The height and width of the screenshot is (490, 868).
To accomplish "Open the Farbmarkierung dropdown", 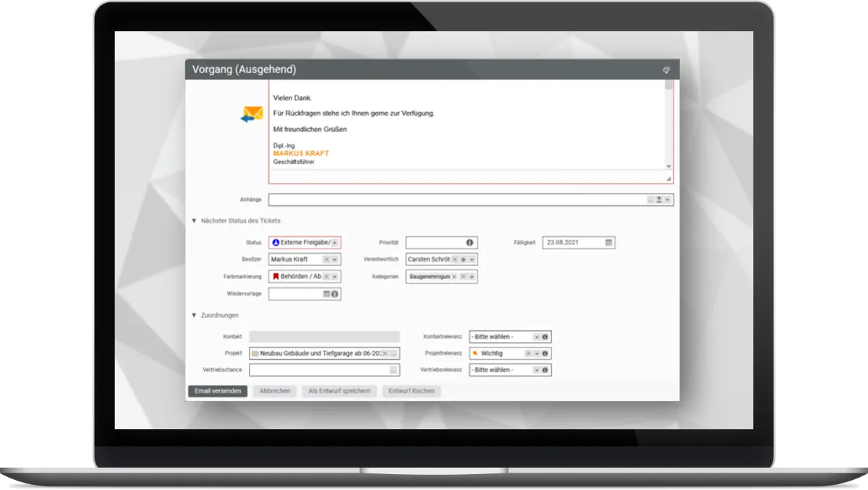I will pyautogui.click(x=334, y=277).
